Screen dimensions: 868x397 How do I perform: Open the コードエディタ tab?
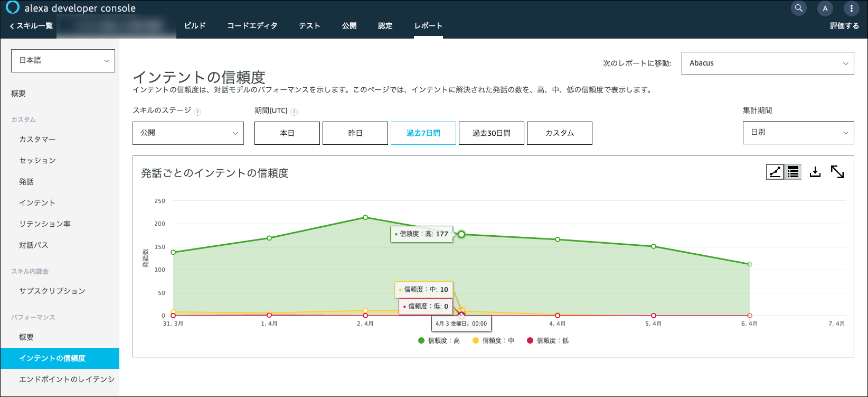pyautogui.click(x=252, y=25)
